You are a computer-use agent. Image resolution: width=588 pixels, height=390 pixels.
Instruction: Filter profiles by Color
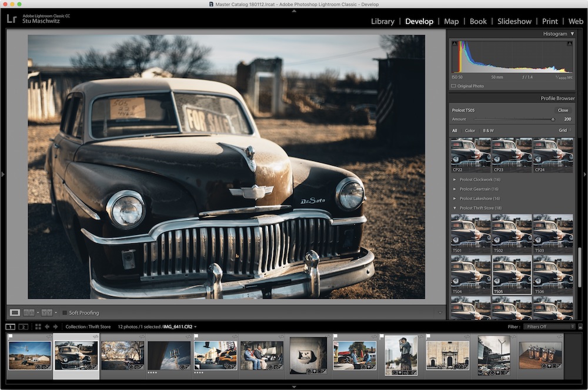click(470, 131)
